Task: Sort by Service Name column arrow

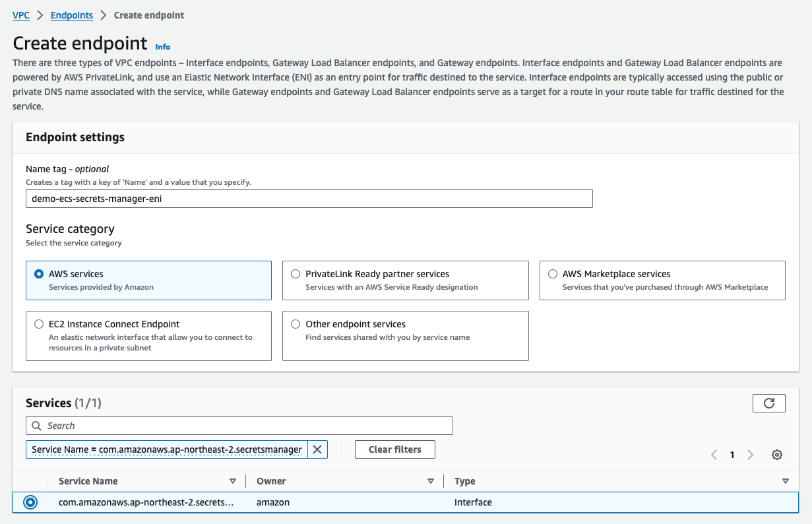Action: coord(232,481)
